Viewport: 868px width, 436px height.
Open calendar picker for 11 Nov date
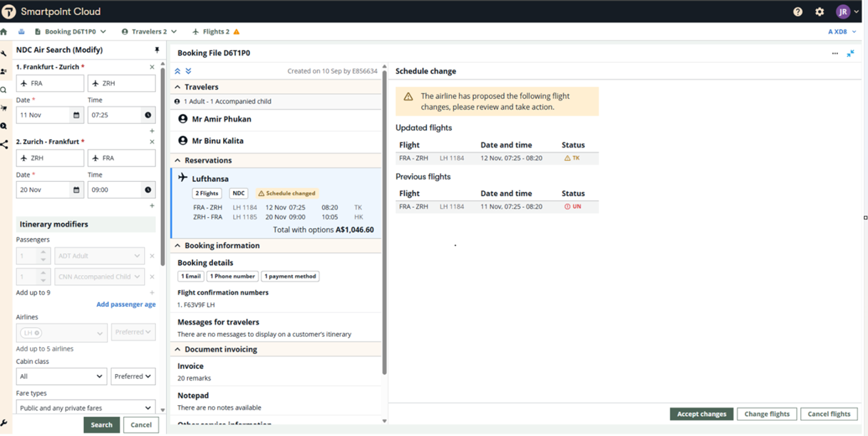click(x=76, y=115)
